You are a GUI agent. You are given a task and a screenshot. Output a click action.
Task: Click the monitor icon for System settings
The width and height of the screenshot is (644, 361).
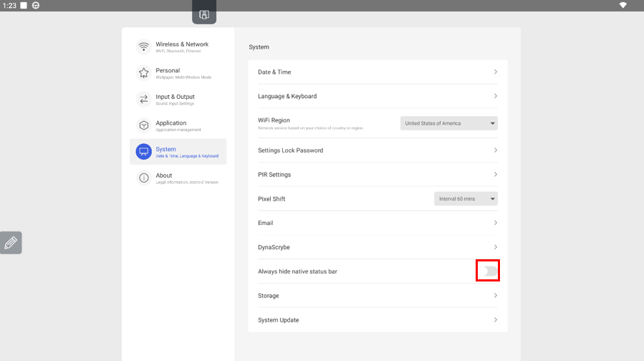(x=144, y=152)
